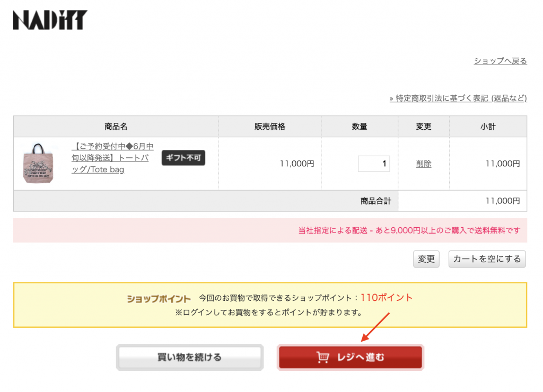Empty cart with カートを空にする button
The width and height of the screenshot is (543, 392).
pos(487,259)
